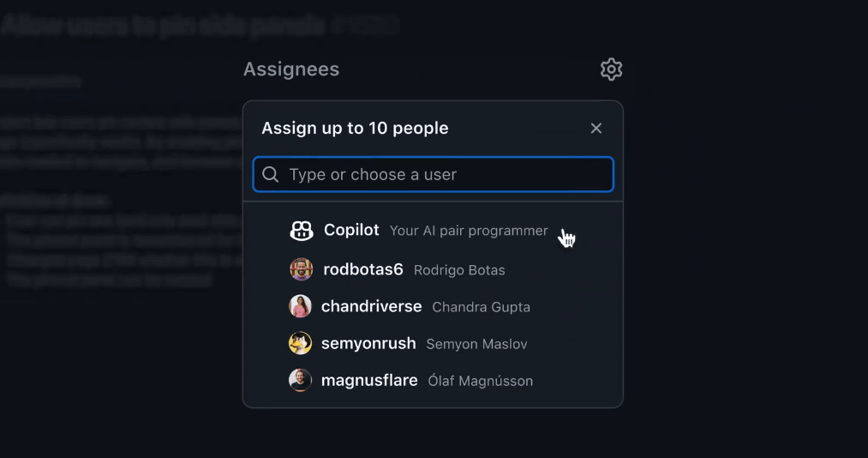Click the Assignees section heading

click(x=291, y=69)
